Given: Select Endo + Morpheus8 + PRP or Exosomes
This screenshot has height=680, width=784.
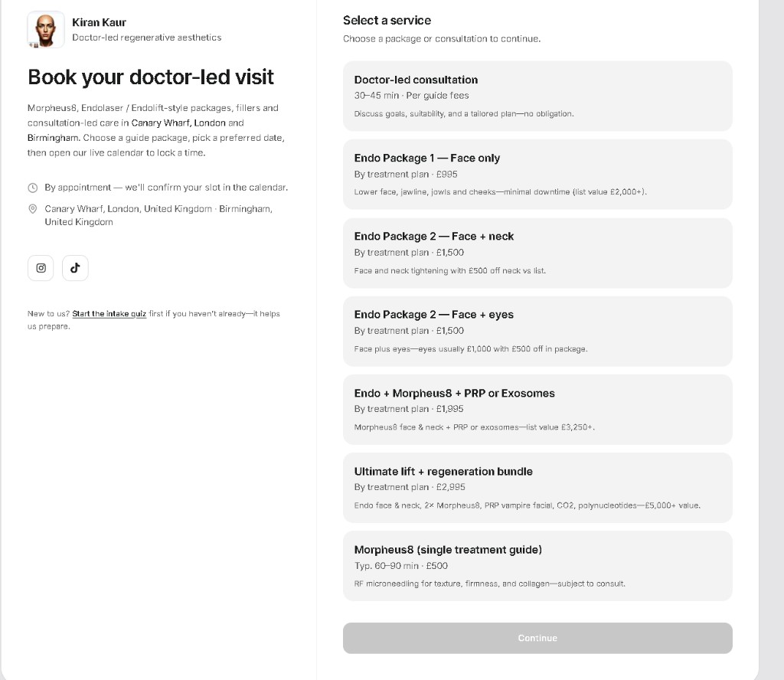Looking at the screenshot, I should 537,410.
